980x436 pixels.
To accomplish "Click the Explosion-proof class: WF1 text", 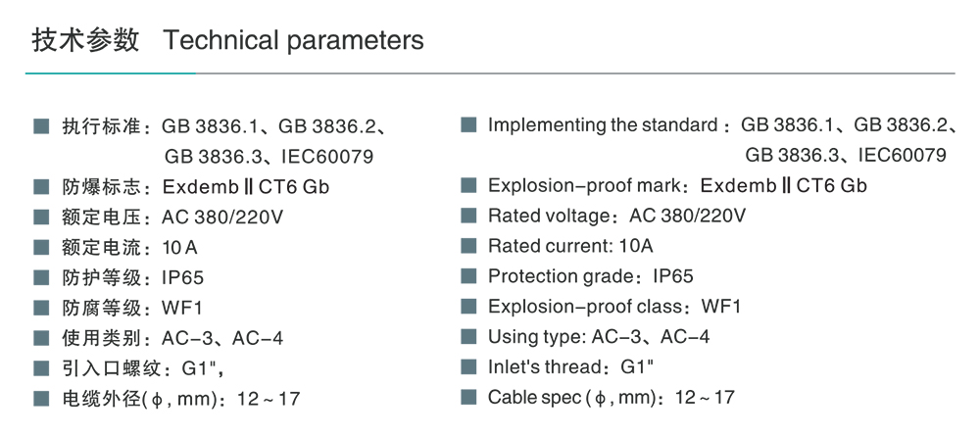I will pos(614,307).
